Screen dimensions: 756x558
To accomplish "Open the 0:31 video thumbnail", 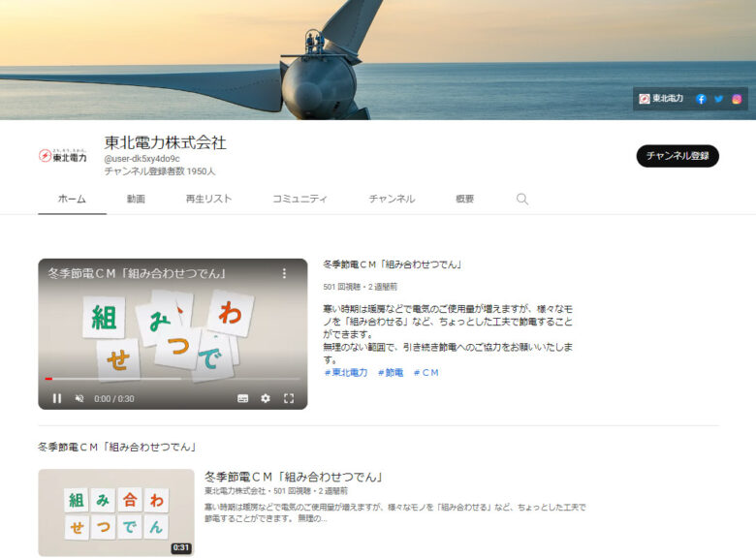I will 116,512.
